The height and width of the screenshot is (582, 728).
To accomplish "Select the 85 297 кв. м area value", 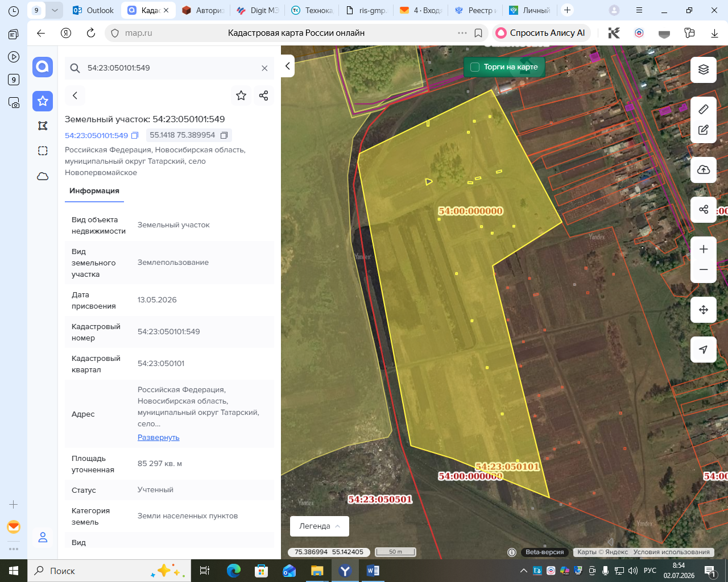I will [160, 464].
